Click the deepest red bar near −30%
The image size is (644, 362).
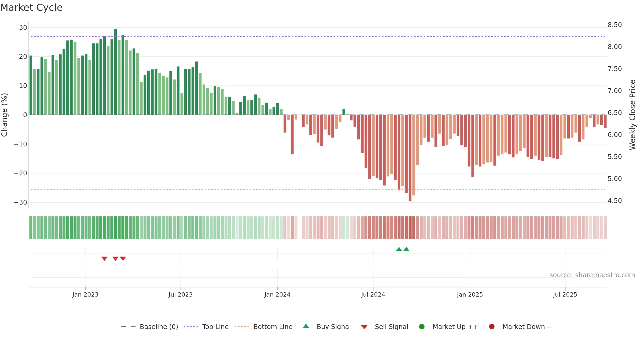(410, 158)
